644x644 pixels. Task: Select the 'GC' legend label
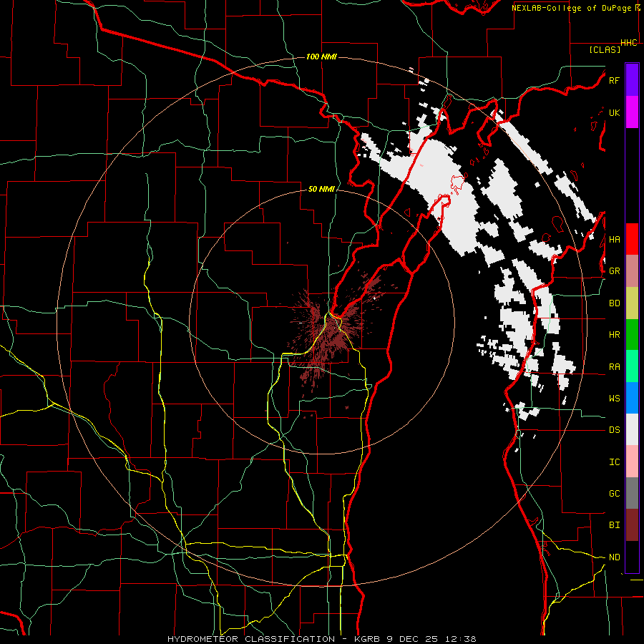click(x=614, y=494)
